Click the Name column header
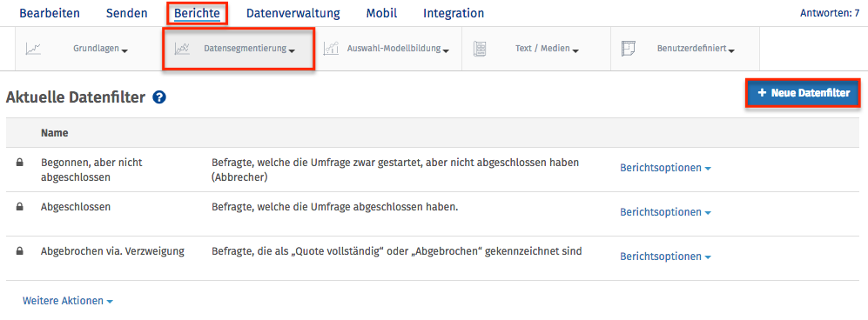The width and height of the screenshot is (868, 320). (54, 133)
